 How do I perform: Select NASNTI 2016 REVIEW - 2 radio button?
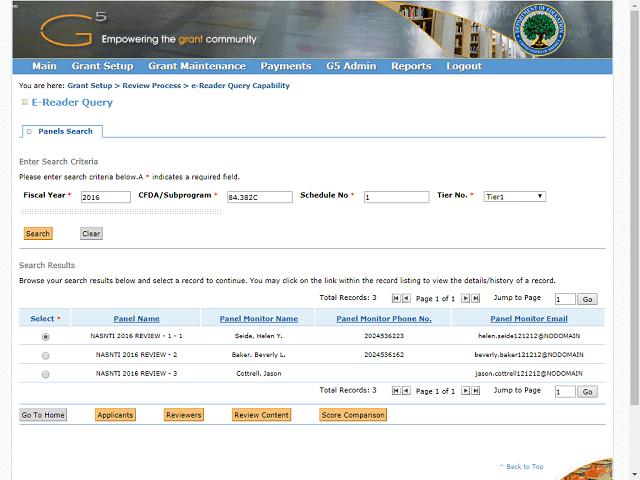pos(45,356)
